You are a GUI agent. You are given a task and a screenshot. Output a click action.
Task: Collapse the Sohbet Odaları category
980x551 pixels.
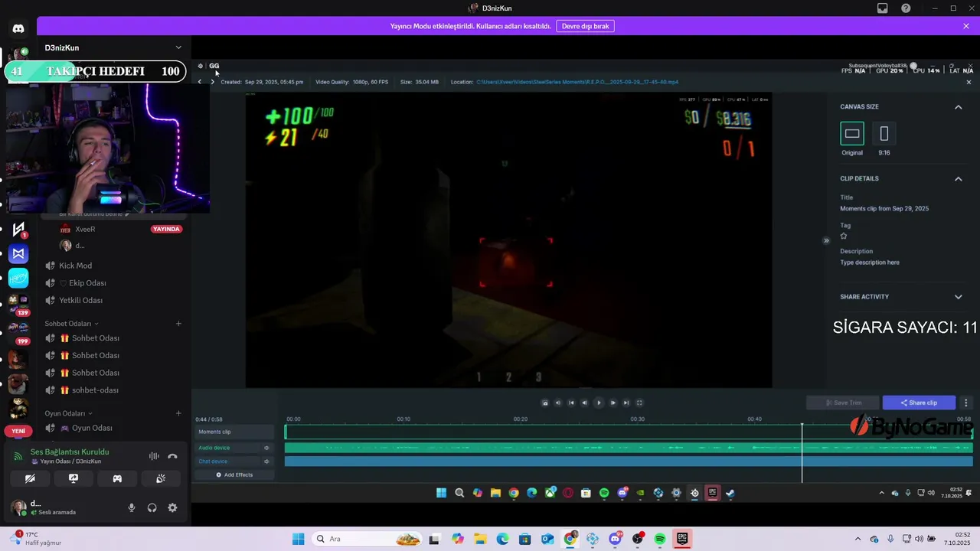coord(71,324)
